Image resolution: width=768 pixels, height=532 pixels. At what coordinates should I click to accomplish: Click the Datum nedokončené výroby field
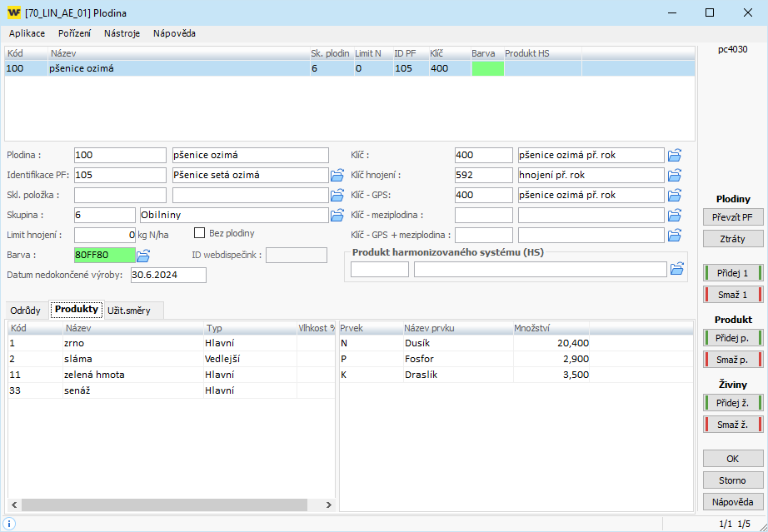click(x=167, y=275)
